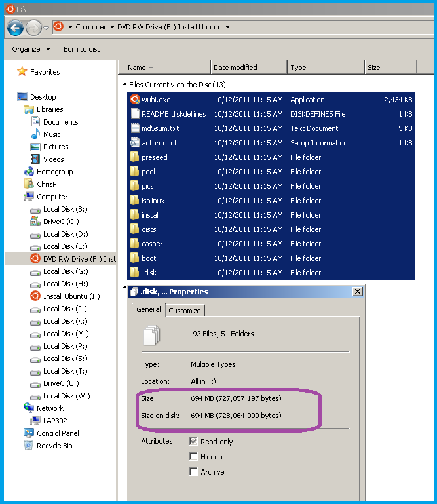Open the Recycle Bin
The height and width of the screenshot is (504, 437).
54,446
